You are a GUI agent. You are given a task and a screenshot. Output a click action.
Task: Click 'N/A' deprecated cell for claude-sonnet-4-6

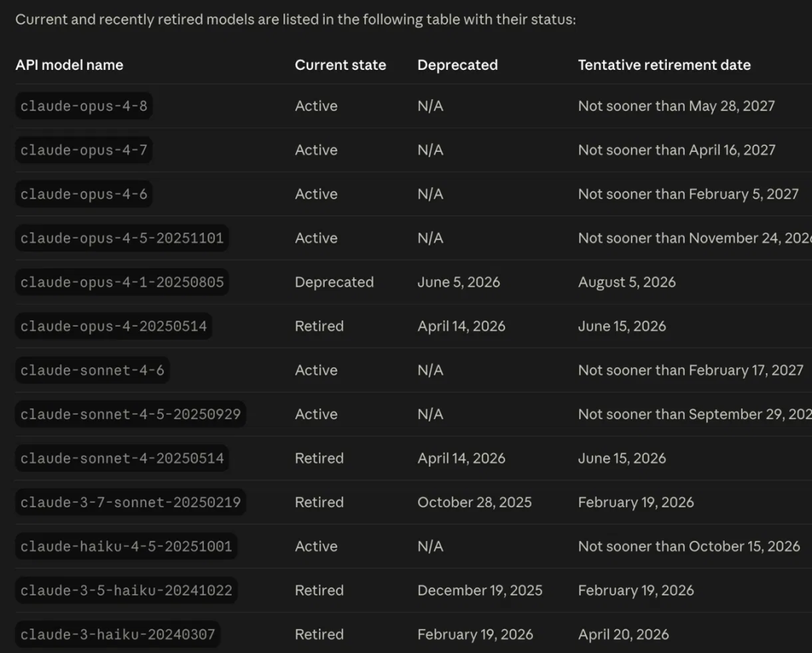[x=430, y=370]
